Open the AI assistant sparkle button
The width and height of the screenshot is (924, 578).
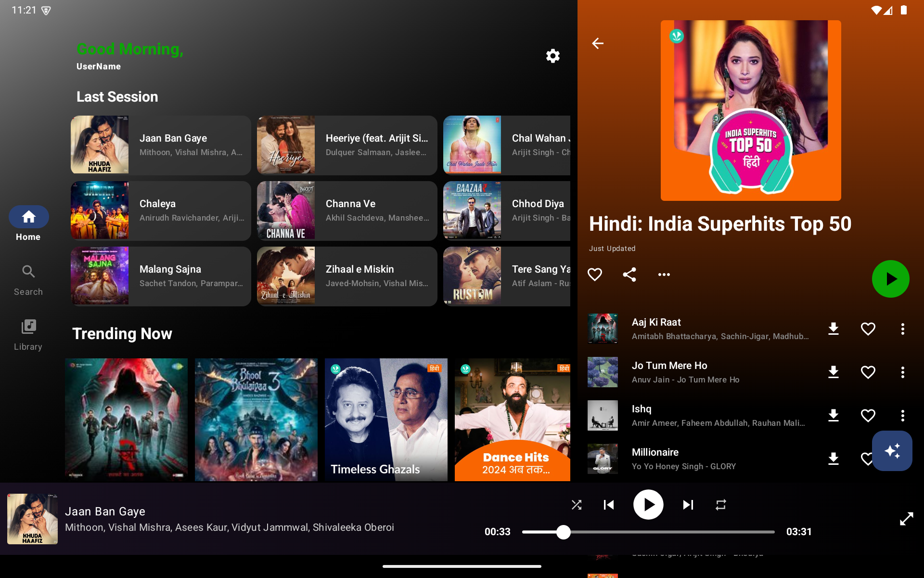click(x=892, y=451)
